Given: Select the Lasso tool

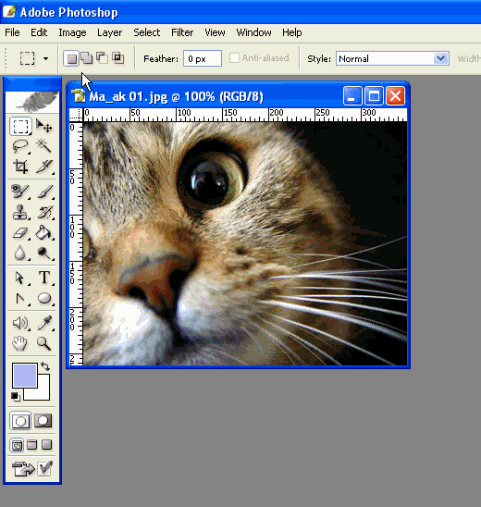Looking at the screenshot, I should click(20, 146).
